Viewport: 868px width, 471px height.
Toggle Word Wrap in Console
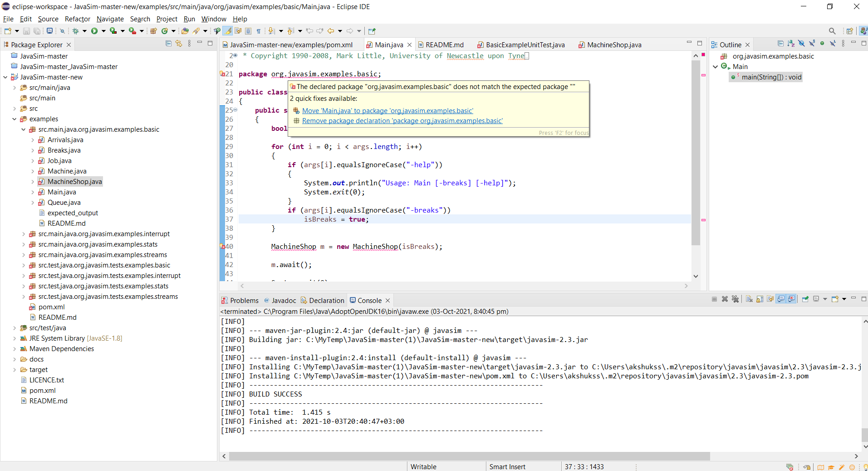(770, 299)
